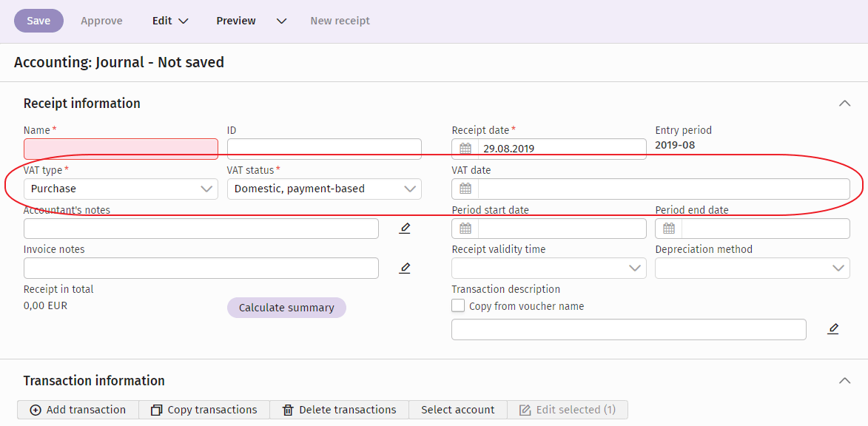Open the Period start date calendar picker
The height and width of the screenshot is (426, 868).
465,228
